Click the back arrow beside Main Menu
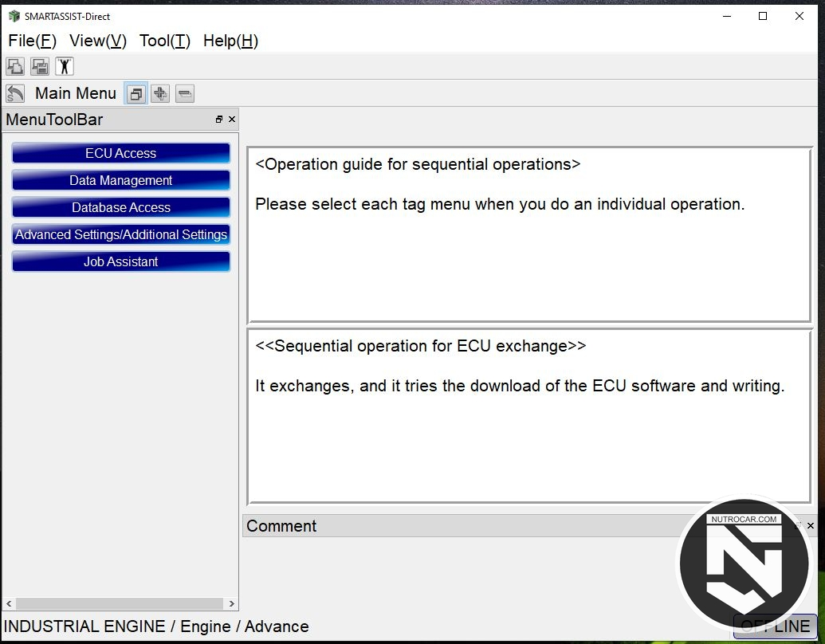 [x=15, y=93]
